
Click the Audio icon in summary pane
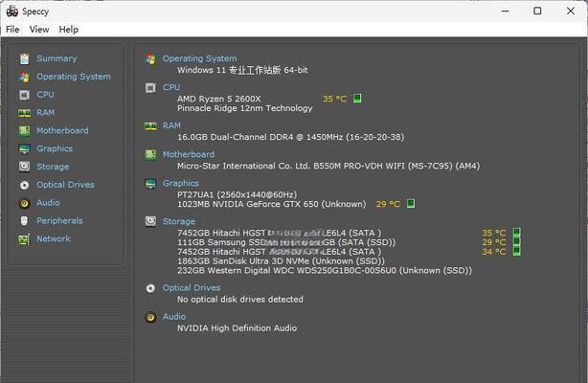tap(150, 317)
